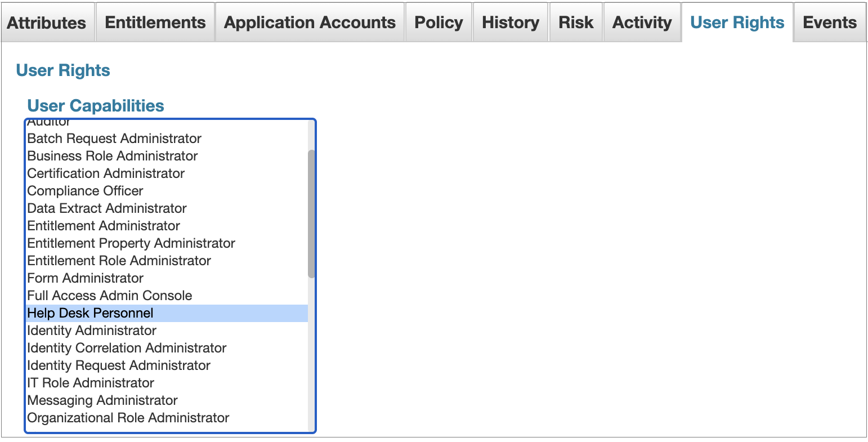Open the Policy tab
868x442 pixels.
[439, 23]
